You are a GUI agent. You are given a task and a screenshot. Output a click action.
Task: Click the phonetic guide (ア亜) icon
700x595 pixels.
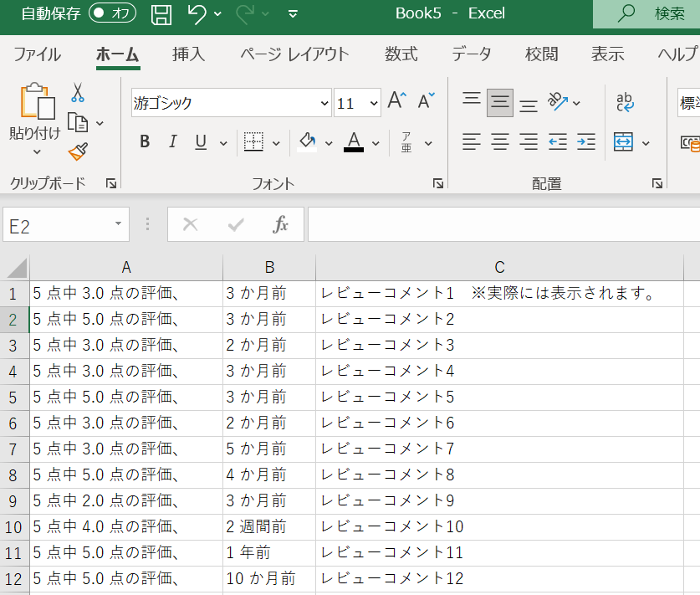tap(406, 142)
